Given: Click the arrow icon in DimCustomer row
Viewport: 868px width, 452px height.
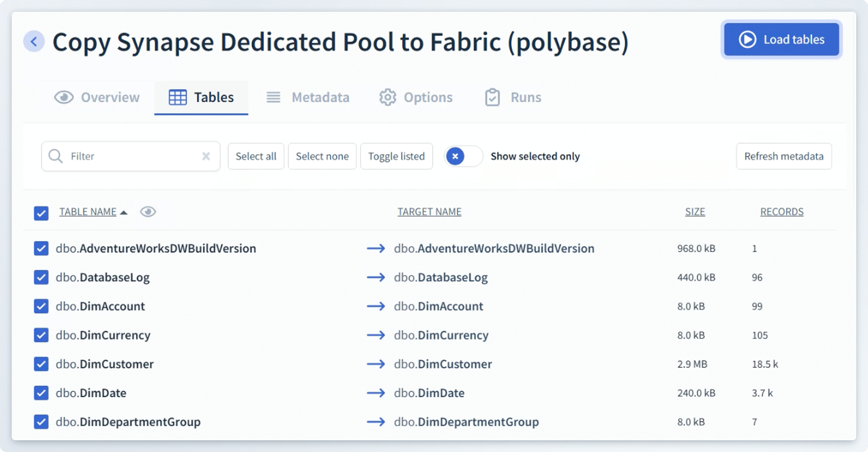Looking at the screenshot, I should 376,364.
